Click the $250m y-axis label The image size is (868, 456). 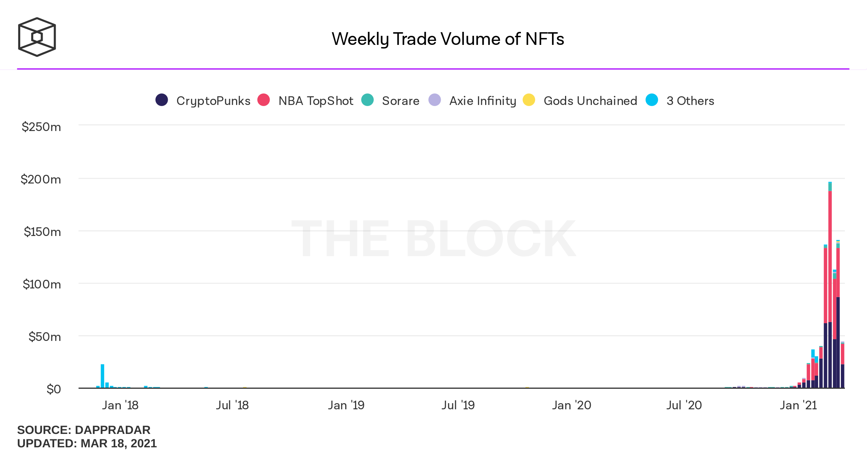(x=41, y=127)
